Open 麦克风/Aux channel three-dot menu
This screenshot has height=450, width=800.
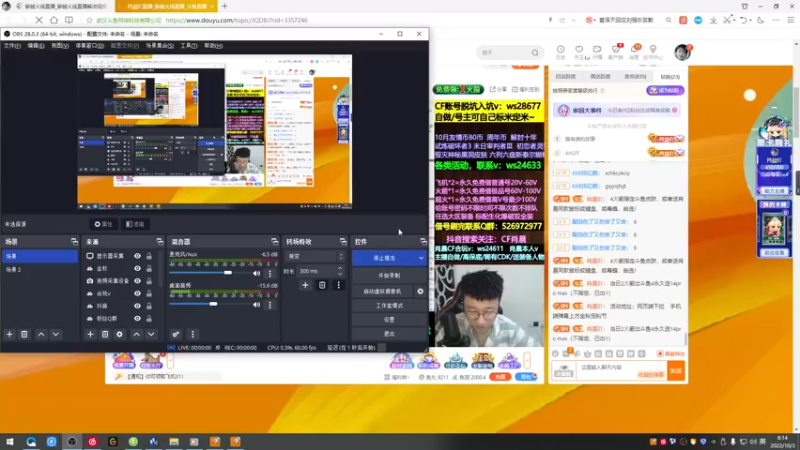(270, 273)
